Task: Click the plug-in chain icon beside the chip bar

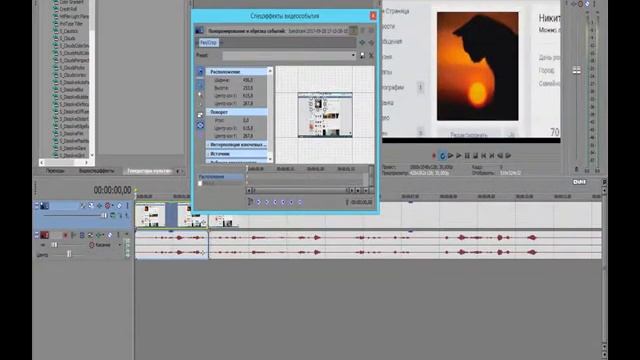Action: point(362,42)
